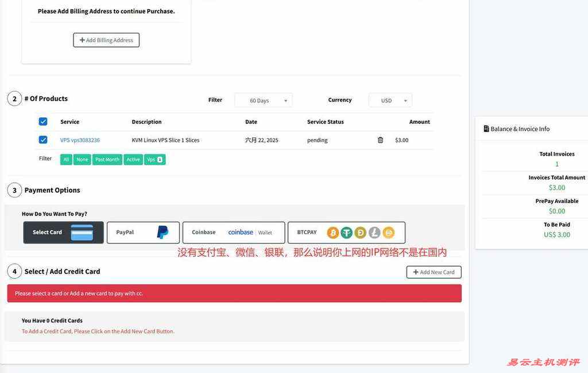Filter services by Past Month
Viewport: 588px width, 373px height.
[107, 160]
